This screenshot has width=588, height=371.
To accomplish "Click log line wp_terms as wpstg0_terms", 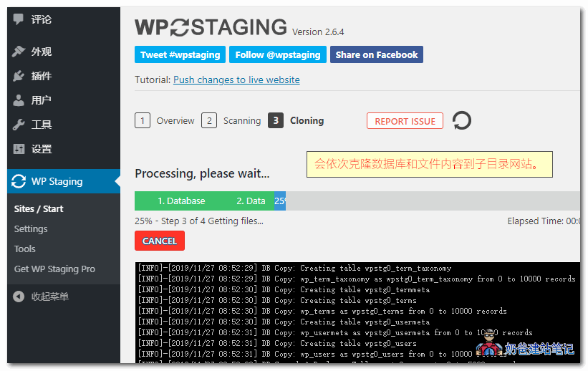I will tap(322, 311).
